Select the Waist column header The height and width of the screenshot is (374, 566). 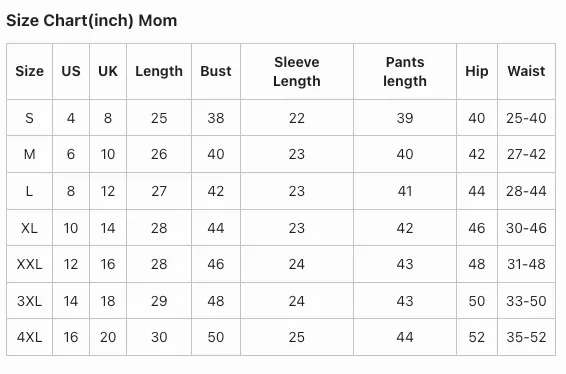pyautogui.click(x=526, y=71)
